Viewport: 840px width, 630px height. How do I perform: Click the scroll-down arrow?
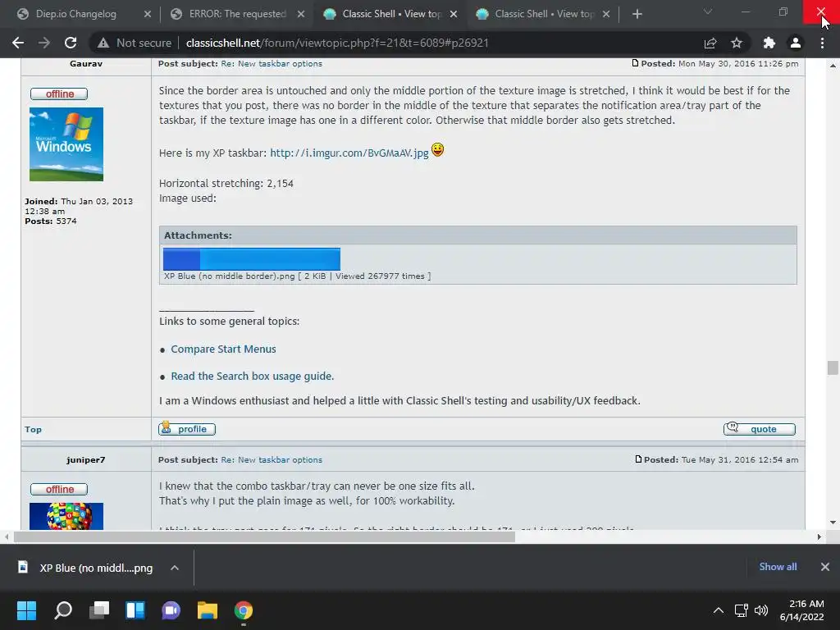pos(833,523)
